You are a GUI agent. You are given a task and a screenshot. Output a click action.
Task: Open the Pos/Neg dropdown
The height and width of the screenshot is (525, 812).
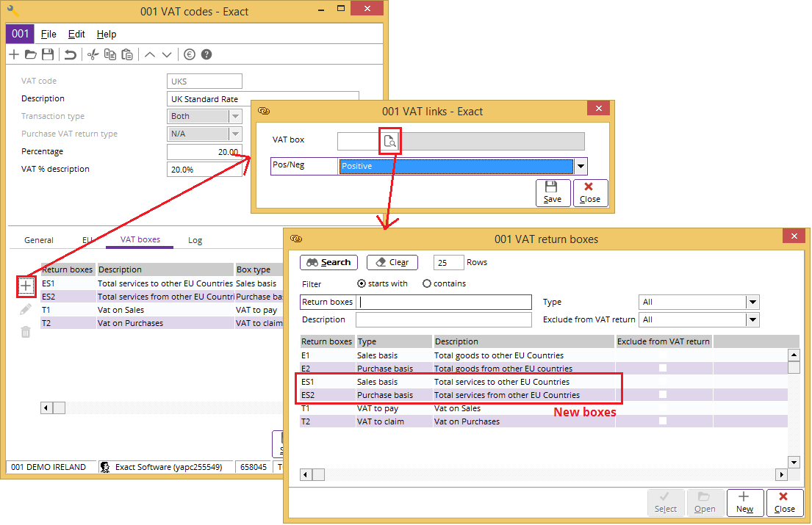pos(581,166)
